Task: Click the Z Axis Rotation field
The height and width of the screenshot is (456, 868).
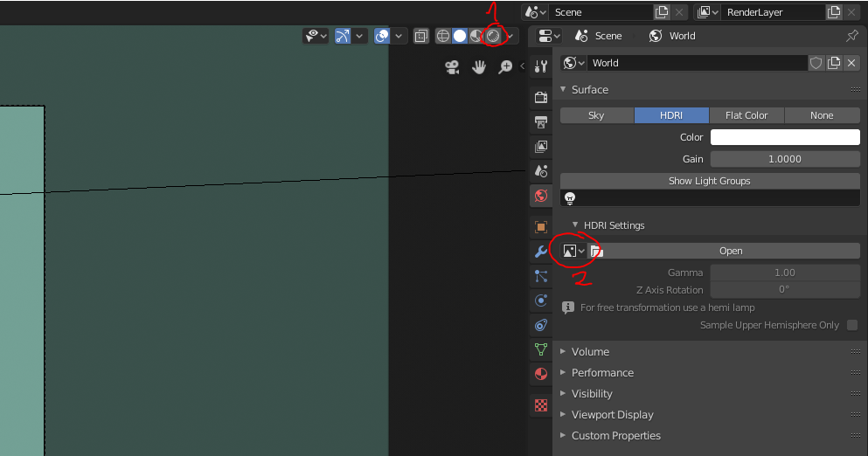Action: [x=785, y=289]
